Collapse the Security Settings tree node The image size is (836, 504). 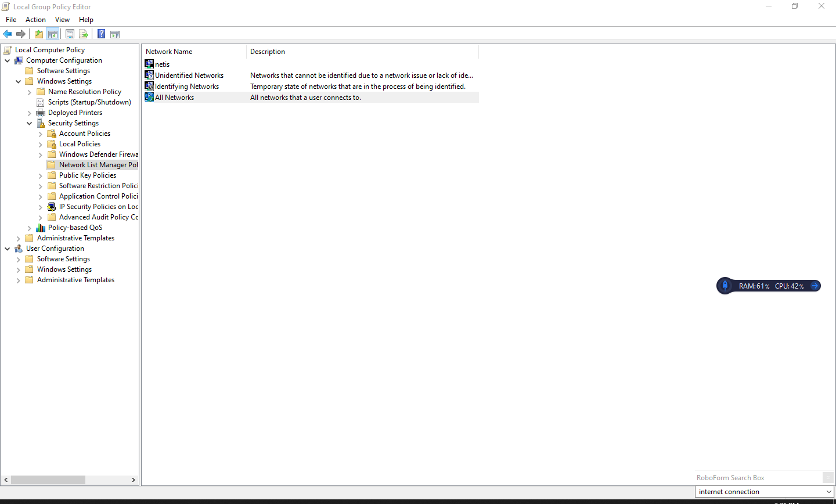30,123
